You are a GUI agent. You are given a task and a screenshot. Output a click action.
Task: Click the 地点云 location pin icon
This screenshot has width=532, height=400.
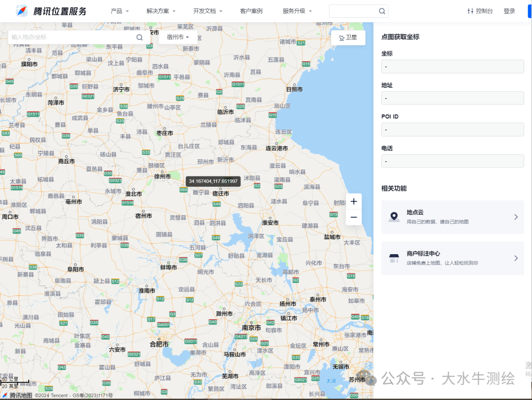click(x=394, y=216)
